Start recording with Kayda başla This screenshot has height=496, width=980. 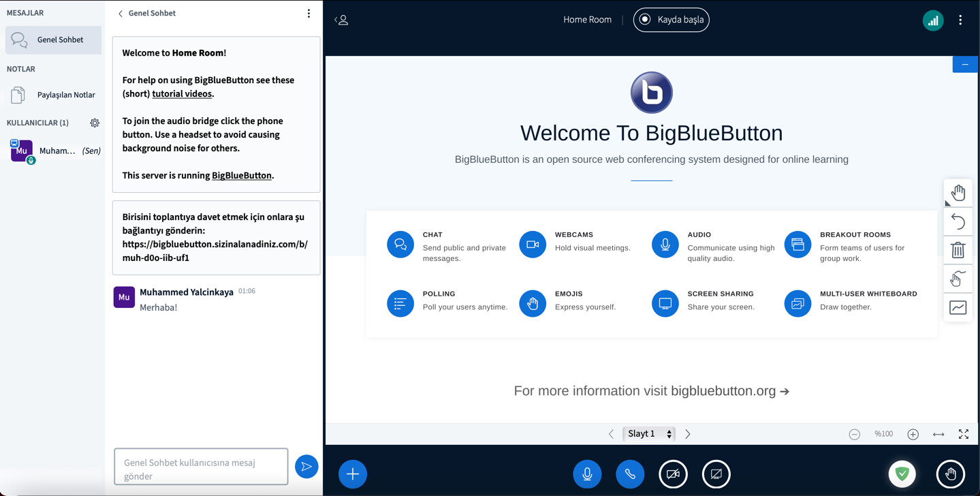pyautogui.click(x=671, y=20)
